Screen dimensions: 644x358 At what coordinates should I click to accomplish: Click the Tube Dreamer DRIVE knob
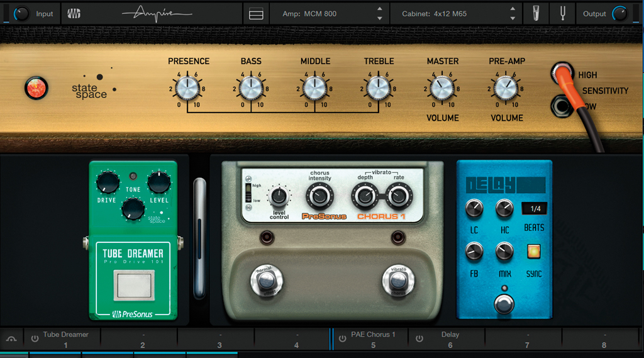point(108,182)
